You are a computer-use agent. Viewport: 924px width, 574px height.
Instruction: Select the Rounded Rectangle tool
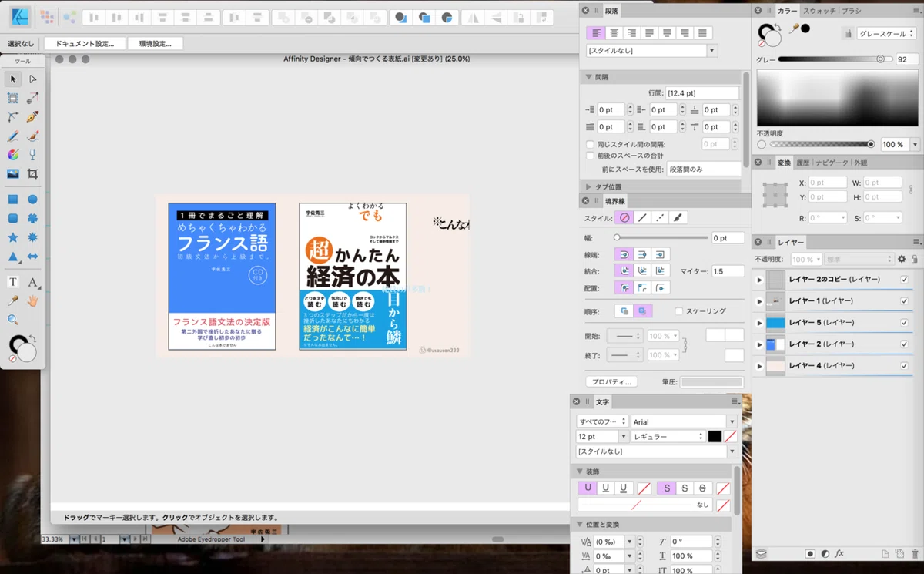[13, 219]
